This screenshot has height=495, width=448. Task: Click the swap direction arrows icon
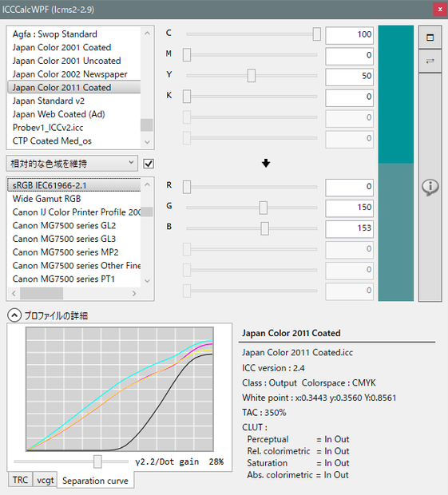coord(430,61)
